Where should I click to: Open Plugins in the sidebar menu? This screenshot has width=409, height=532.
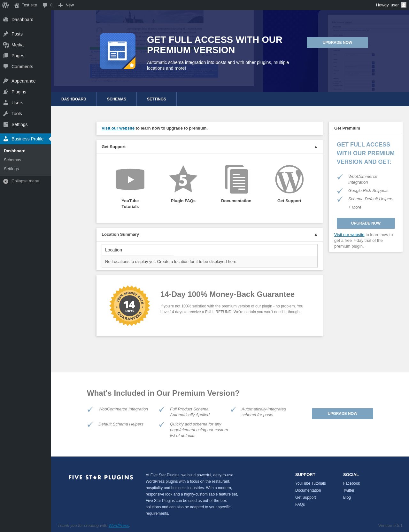pyautogui.click(x=19, y=92)
